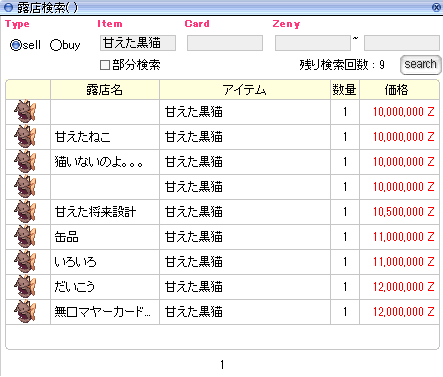This screenshot has width=443, height=377.
Task: Click the Item field containing 甘えた黒猫
Action: pos(138,43)
